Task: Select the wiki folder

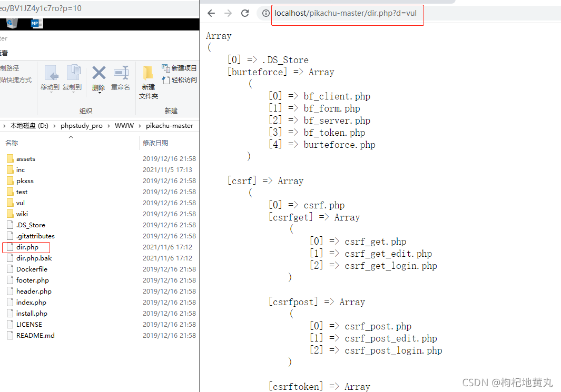Action: click(22, 214)
